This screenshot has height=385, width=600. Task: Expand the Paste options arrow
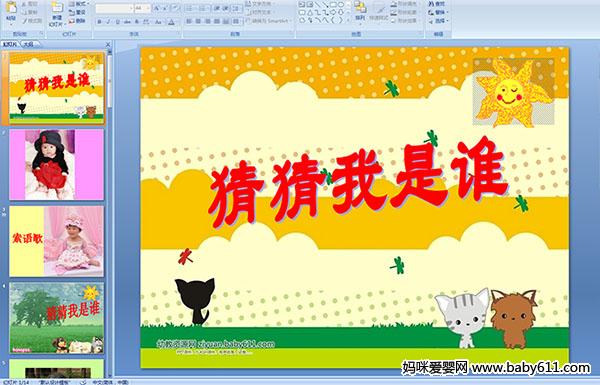click(11, 24)
